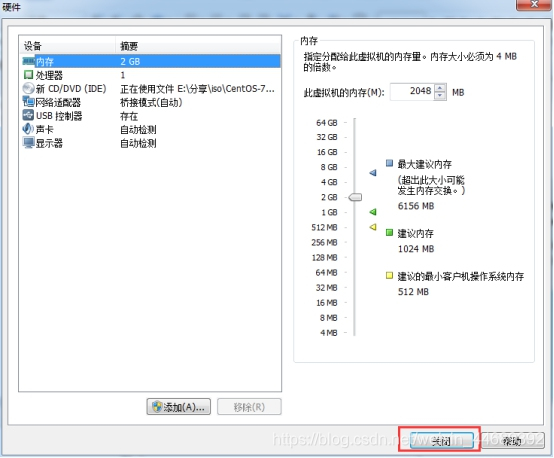Click the CD/DVD disc icon
This screenshot has width=554, height=458.
point(28,88)
